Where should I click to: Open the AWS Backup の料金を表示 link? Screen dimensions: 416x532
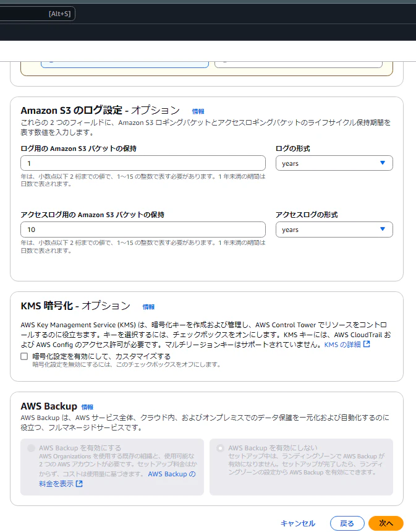coord(117,479)
